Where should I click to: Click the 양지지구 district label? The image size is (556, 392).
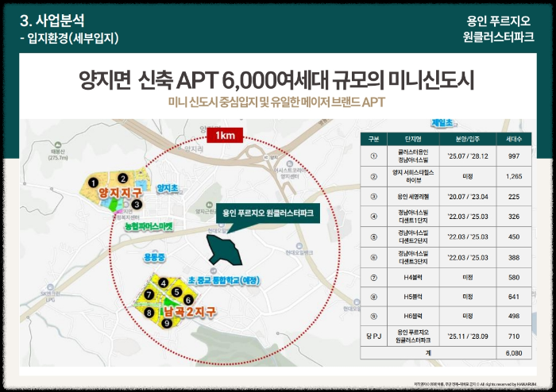pyautogui.click(x=120, y=193)
